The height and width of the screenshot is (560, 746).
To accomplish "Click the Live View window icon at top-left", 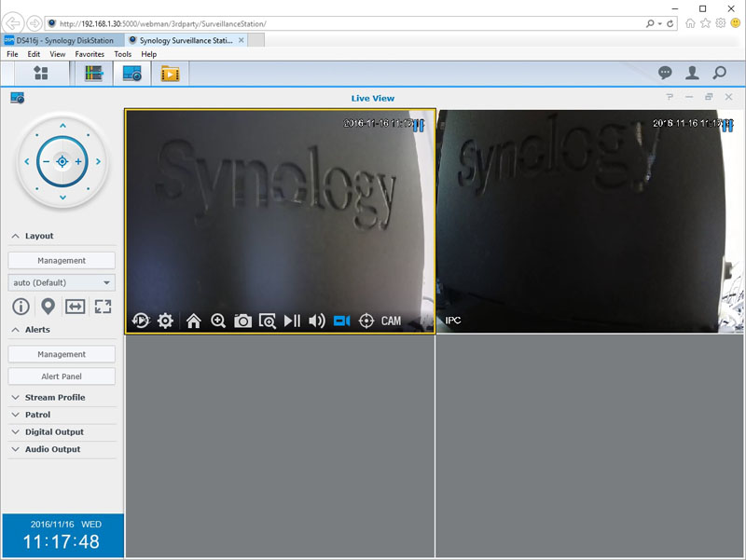I will (x=17, y=98).
